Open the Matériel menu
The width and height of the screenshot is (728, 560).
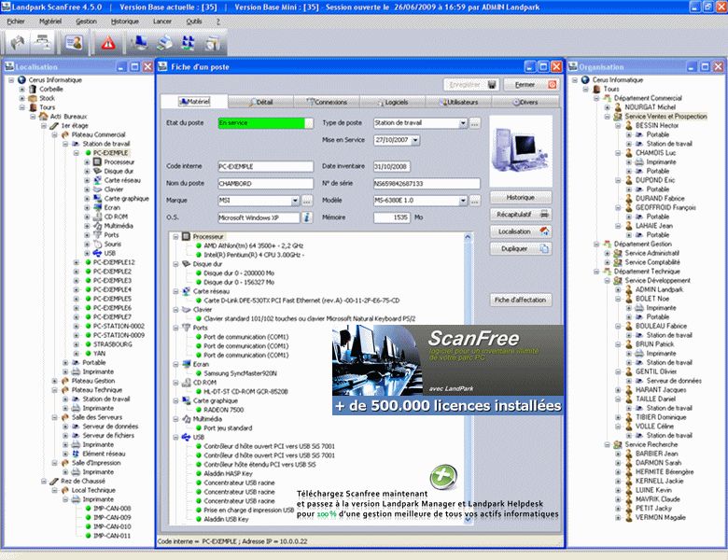pos(50,21)
